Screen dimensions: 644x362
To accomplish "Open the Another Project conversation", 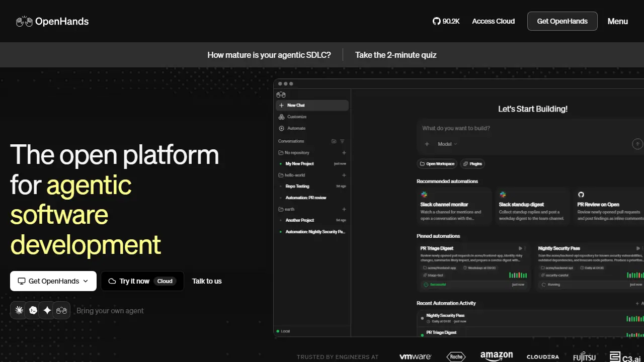I will [312, 220].
